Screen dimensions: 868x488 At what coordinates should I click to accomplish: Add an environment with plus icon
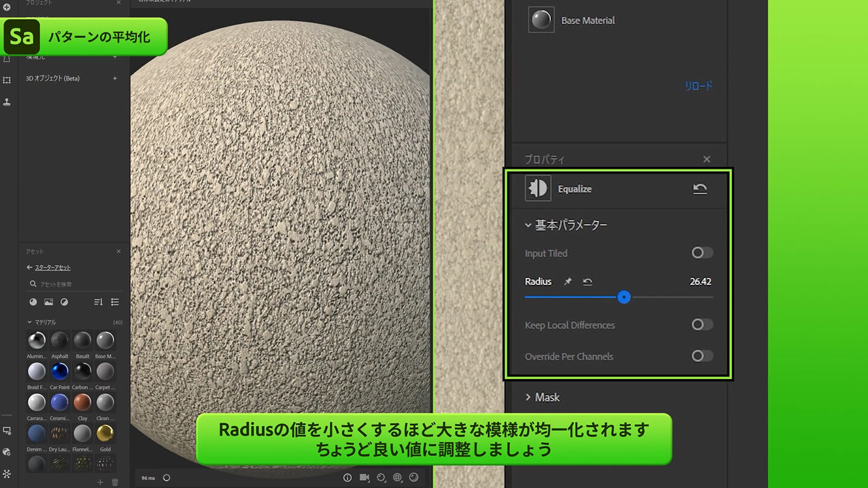[115, 57]
